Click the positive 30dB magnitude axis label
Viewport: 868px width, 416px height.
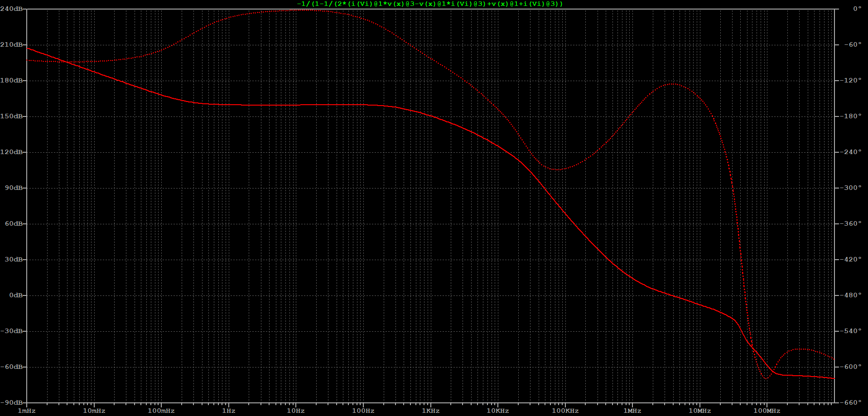coord(14,259)
